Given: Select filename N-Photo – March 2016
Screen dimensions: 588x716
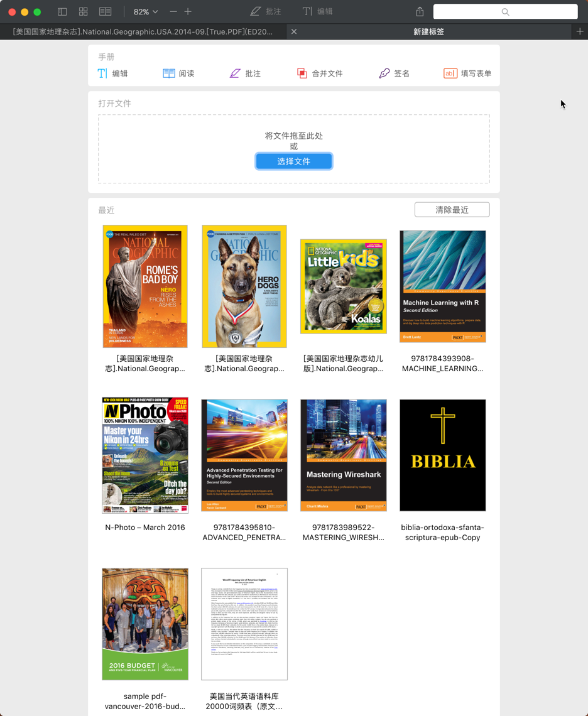Looking at the screenshot, I should [145, 528].
